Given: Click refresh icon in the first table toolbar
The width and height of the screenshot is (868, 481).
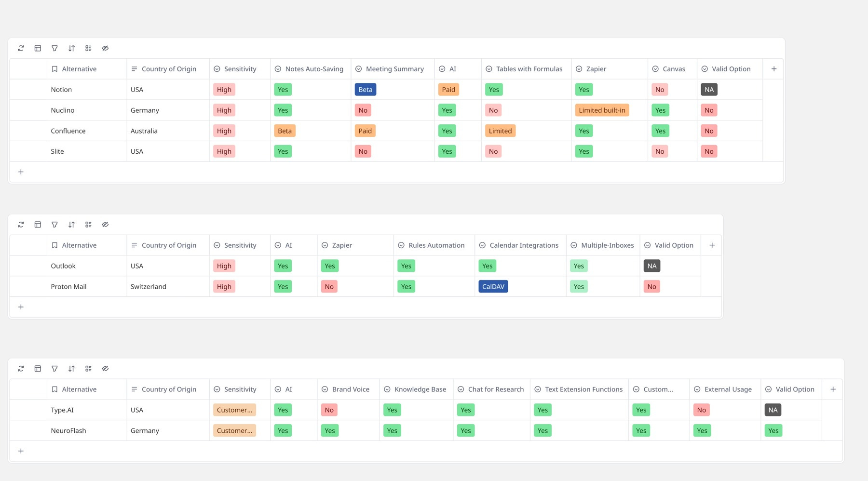Looking at the screenshot, I should click(x=21, y=48).
